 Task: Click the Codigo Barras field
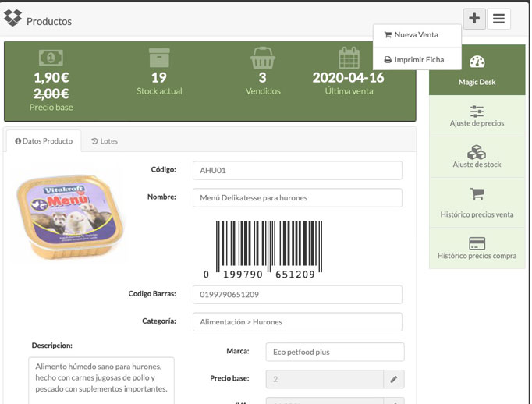coord(296,294)
